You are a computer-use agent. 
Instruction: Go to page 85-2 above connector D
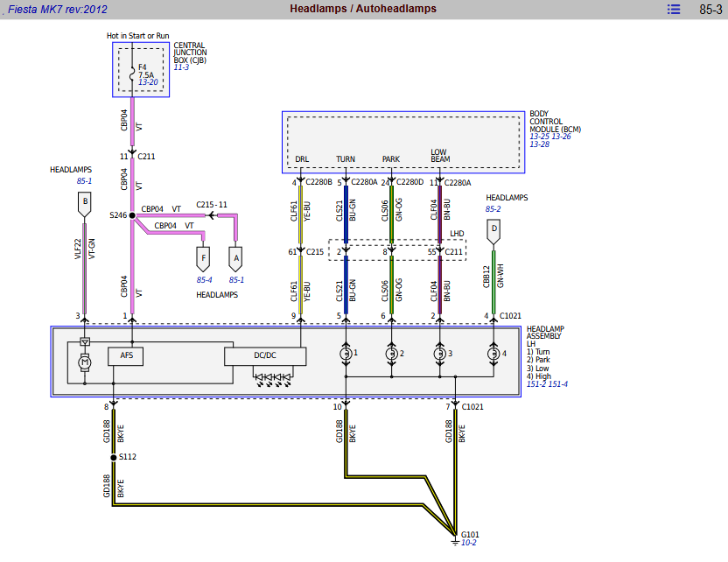[493, 209]
